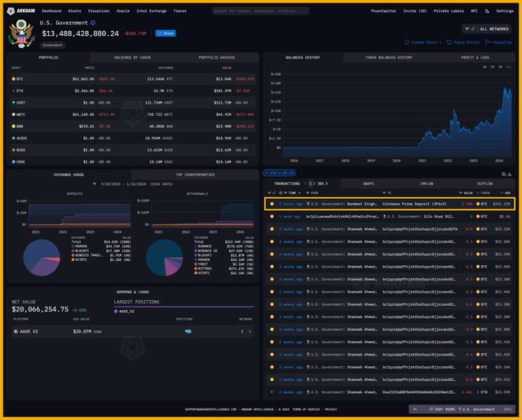Click the verified badge next to U.S. Government
This screenshot has height=420, width=522.
click(x=92, y=23)
